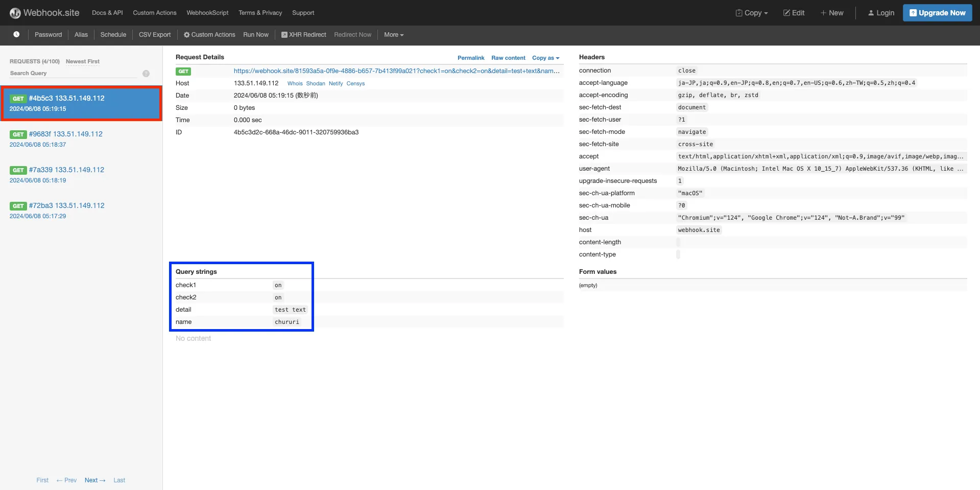Open Custom Actions in top navigation
Image resolution: width=980 pixels, height=490 pixels.
tap(155, 13)
